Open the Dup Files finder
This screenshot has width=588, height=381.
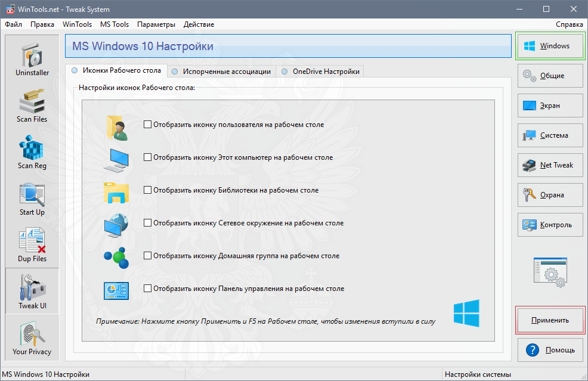[x=32, y=245]
